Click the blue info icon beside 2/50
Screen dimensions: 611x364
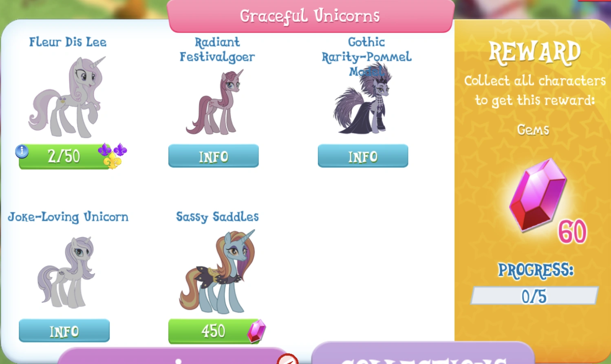click(x=22, y=151)
